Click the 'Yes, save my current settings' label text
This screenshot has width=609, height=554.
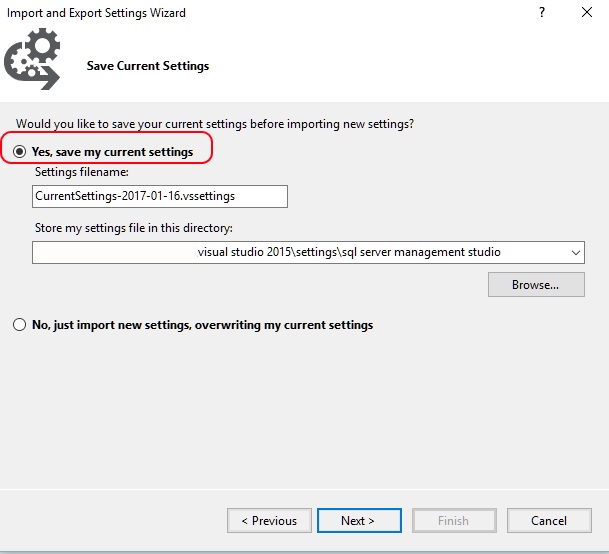click(x=112, y=151)
